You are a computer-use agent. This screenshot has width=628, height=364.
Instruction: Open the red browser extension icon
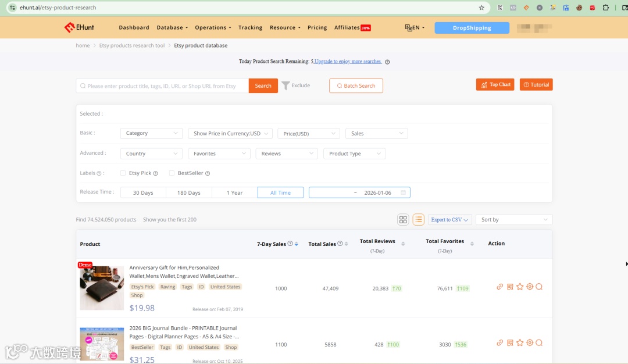[x=593, y=8]
